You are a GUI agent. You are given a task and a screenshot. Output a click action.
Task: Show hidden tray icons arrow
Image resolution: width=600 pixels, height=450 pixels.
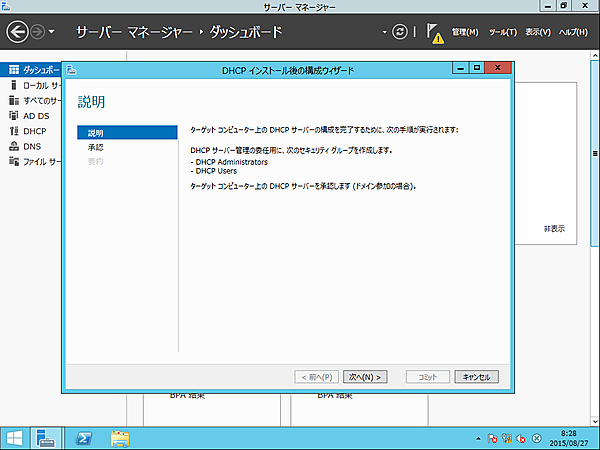click(478, 439)
